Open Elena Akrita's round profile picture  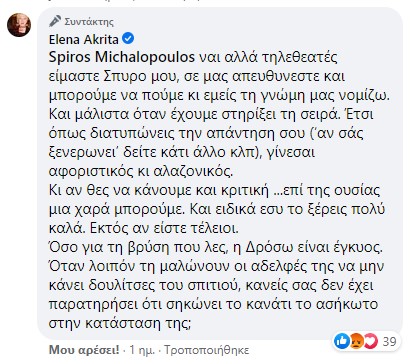(19, 25)
